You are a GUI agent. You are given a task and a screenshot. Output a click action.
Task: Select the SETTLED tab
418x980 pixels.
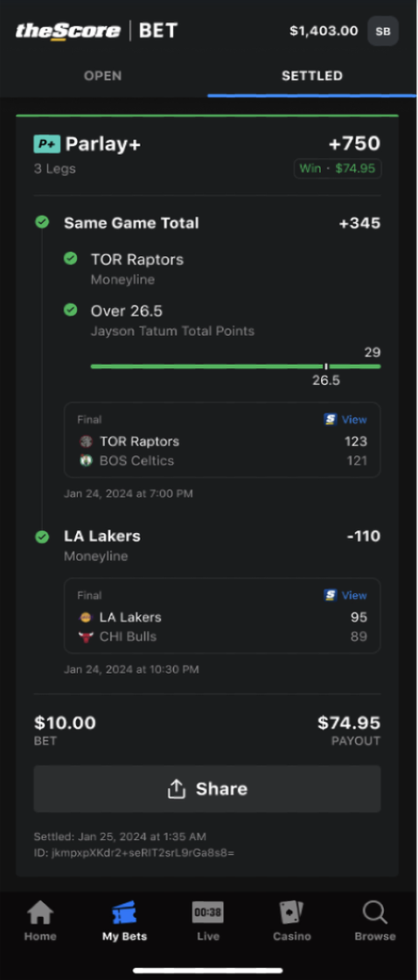[312, 75]
